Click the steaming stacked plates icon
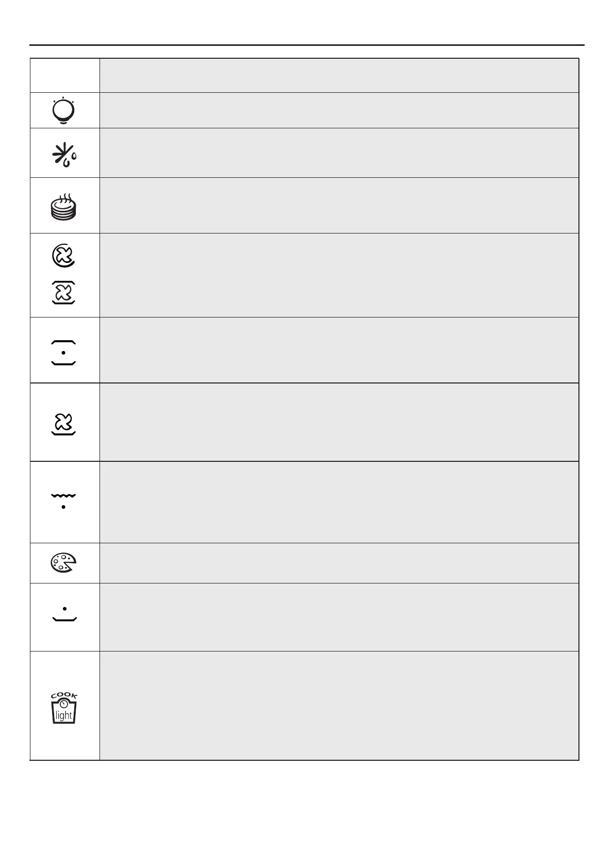 point(64,206)
